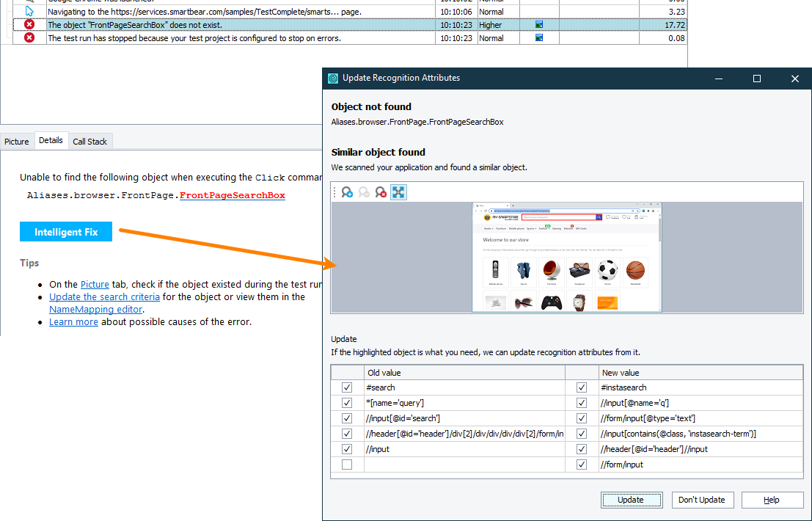Open the Call Stack tab
812x521 pixels.
click(89, 142)
